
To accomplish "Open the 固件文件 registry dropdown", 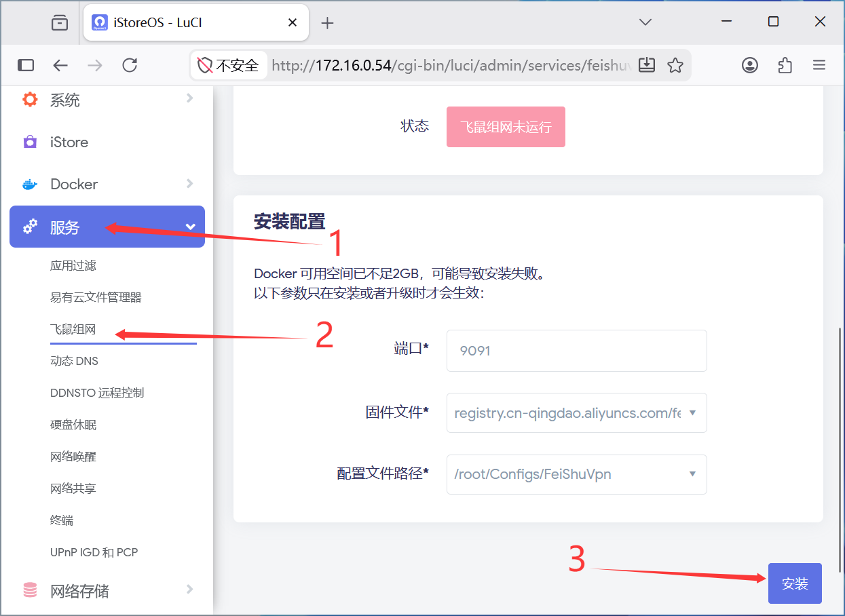I will click(x=576, y=412).
